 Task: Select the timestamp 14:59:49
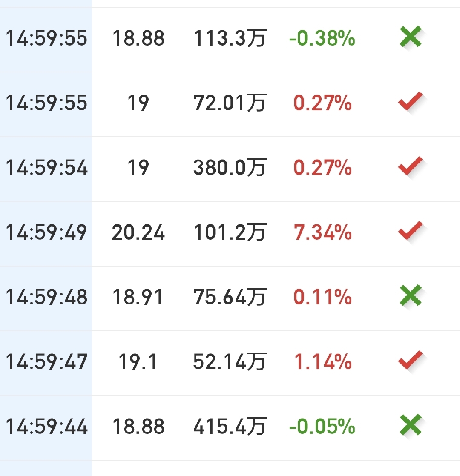pyautogui.click(x=46, y=232)
